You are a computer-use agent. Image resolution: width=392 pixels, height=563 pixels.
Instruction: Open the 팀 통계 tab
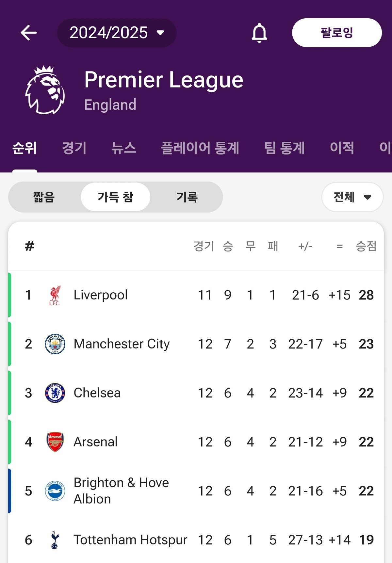[284, 148]
